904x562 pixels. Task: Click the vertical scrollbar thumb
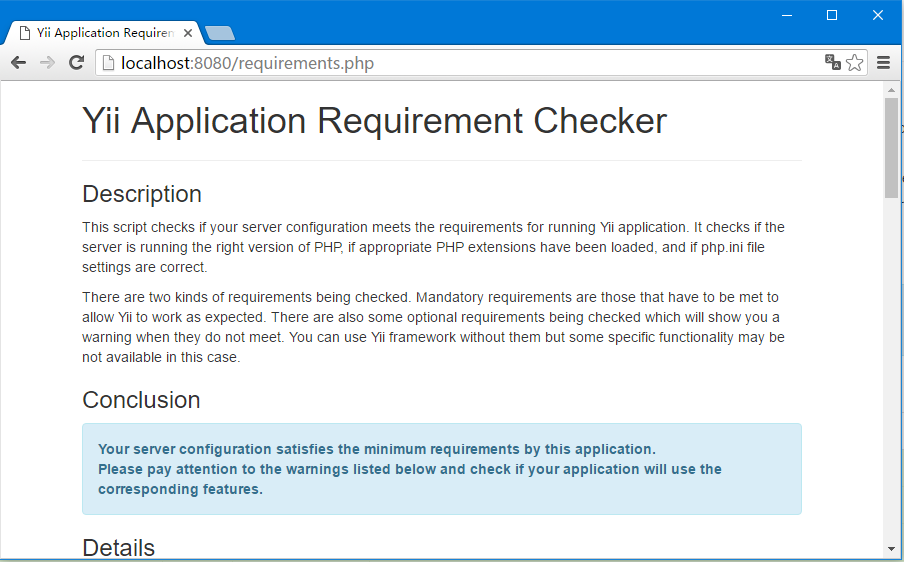click(891, 148)
